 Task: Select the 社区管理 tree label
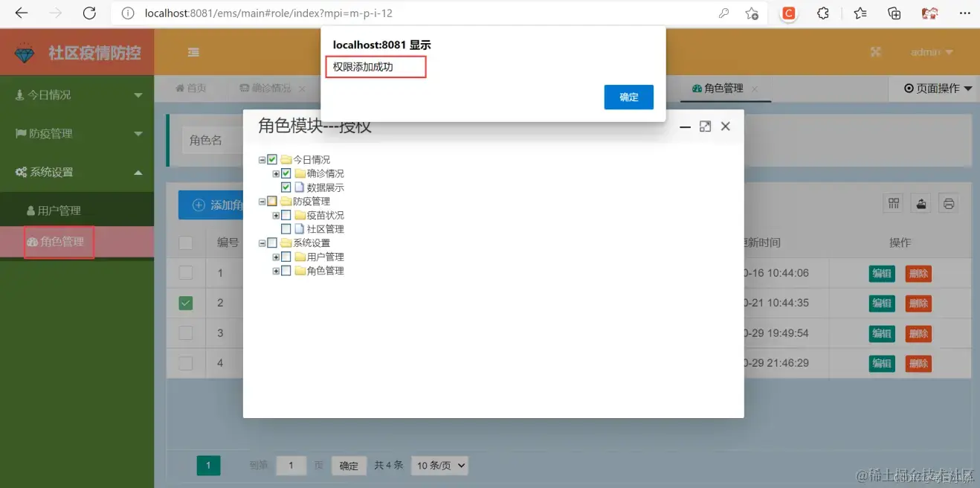(x=326, y=229)
